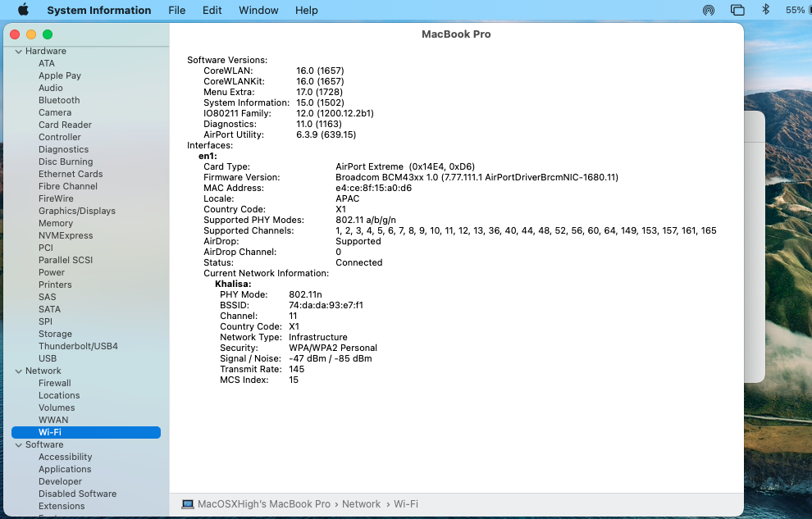This screenshot has height=519, width=812.
Task: Open the File menu
Action: 176,11
